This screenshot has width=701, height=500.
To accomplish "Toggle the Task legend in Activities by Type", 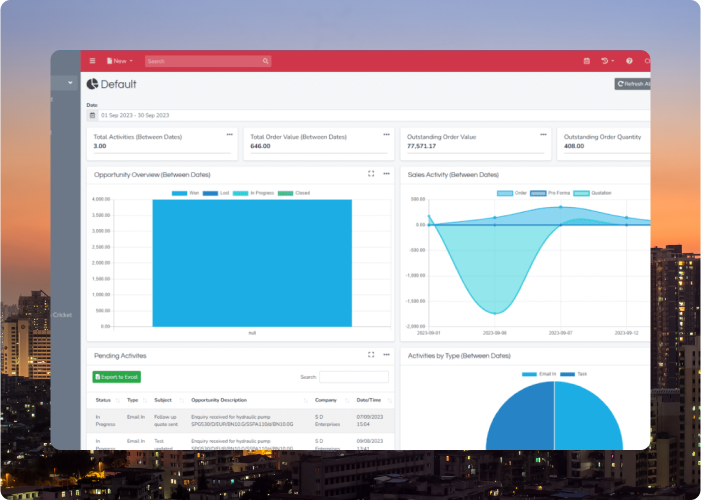I will pyautogui.click(x=574, y=374).
